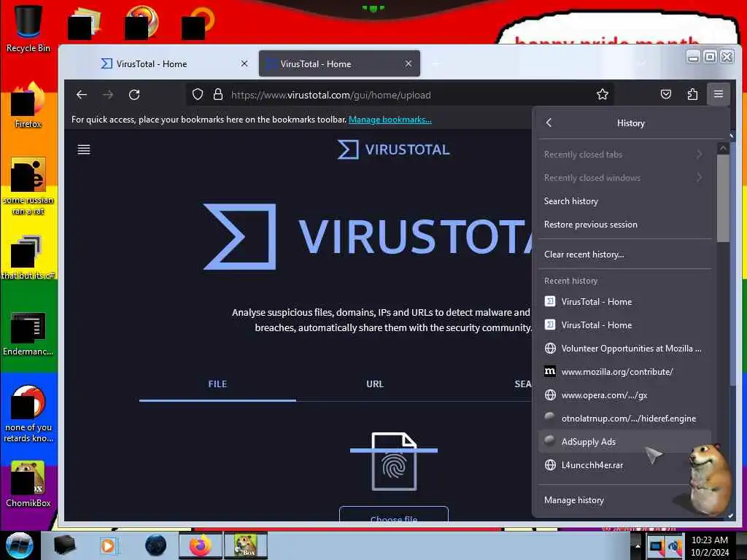Click the History panel scrollbar thumb
The image size is (747, 560).
click(723, 198)
